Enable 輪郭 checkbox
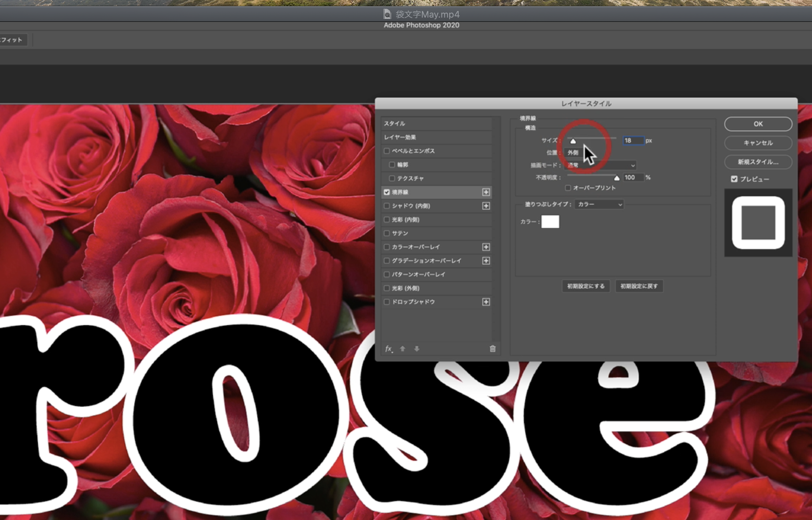 (x=392, y=165)
